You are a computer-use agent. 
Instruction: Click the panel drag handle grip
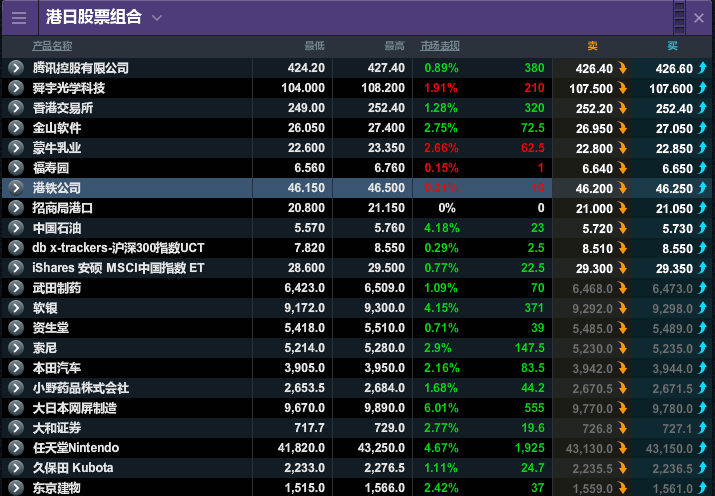[679, 18]
